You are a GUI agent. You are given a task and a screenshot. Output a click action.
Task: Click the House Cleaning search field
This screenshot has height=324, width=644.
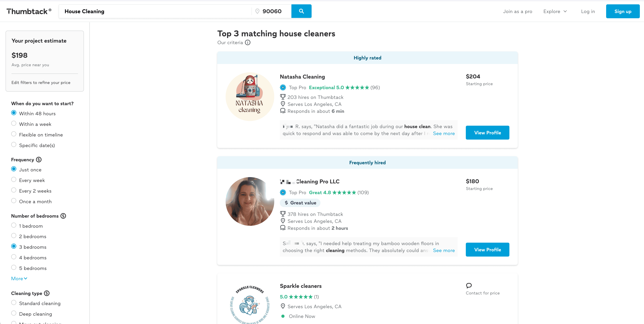tap(155, 11)
